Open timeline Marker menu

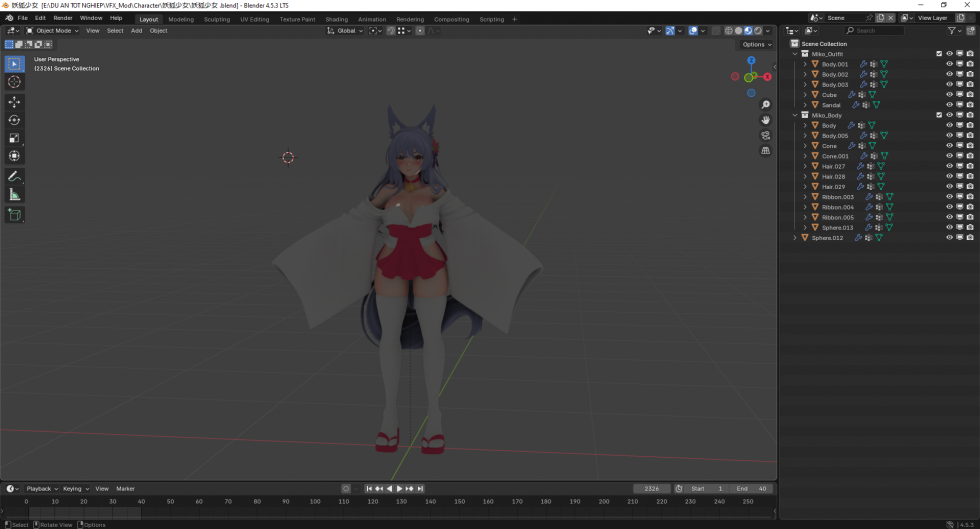[125, 488]
